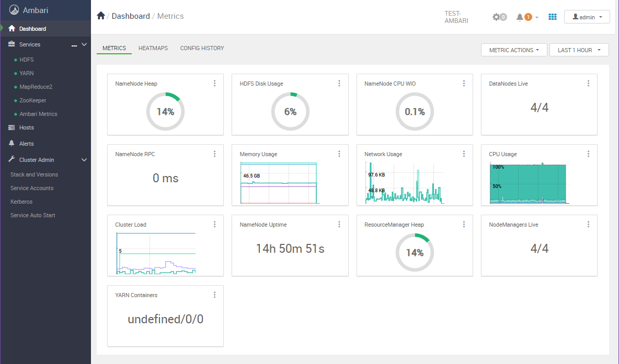Expand the admin user menu
This screenshot has width=619, height=364.
tap(587, 16)
